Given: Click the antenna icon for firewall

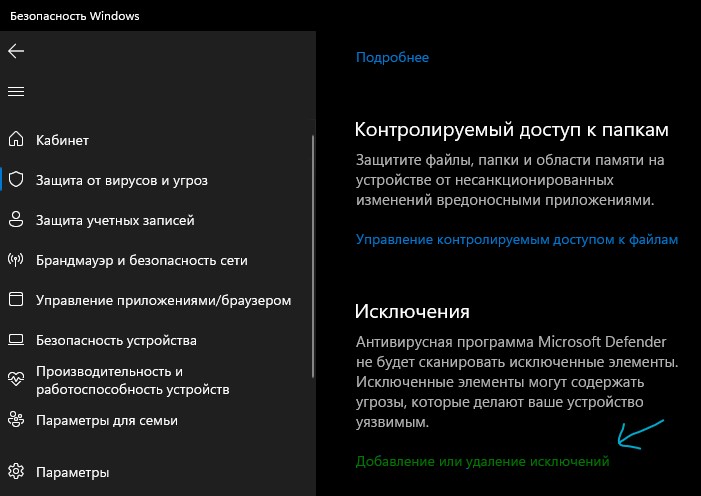Looking at the screenshot, I should (x=16, y=259).
